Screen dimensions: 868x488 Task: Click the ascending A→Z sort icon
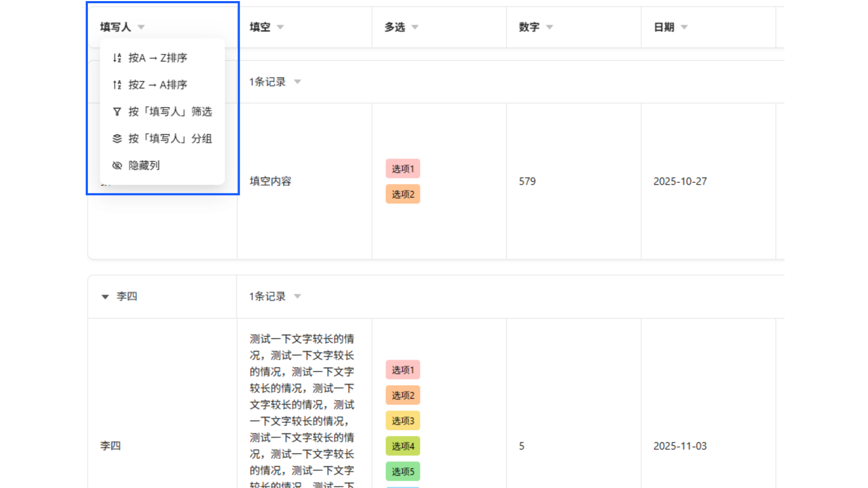[x=117, y=57]
